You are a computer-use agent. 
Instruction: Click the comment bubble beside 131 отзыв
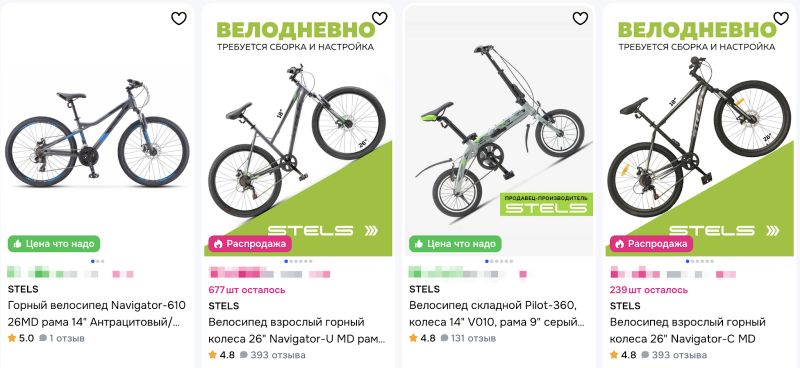[x=444, y=338]
